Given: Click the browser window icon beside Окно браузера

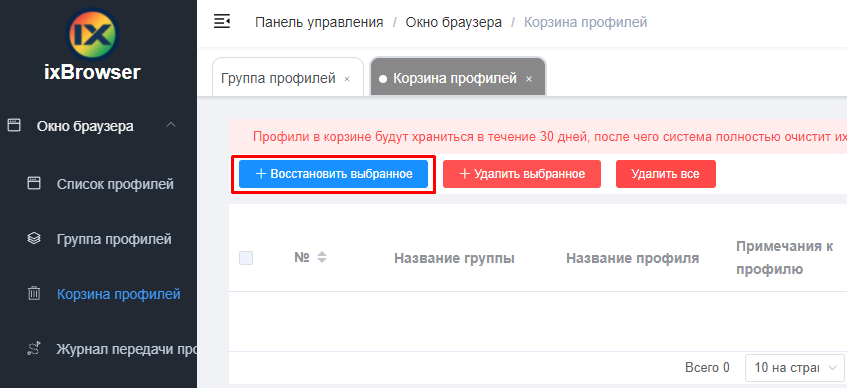Looking at the screenshot, I should [14, 126].
